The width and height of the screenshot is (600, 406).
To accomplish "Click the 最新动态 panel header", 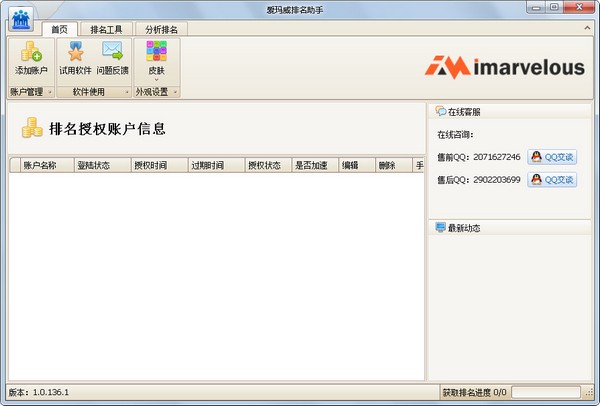I will [x=510, y=228].
